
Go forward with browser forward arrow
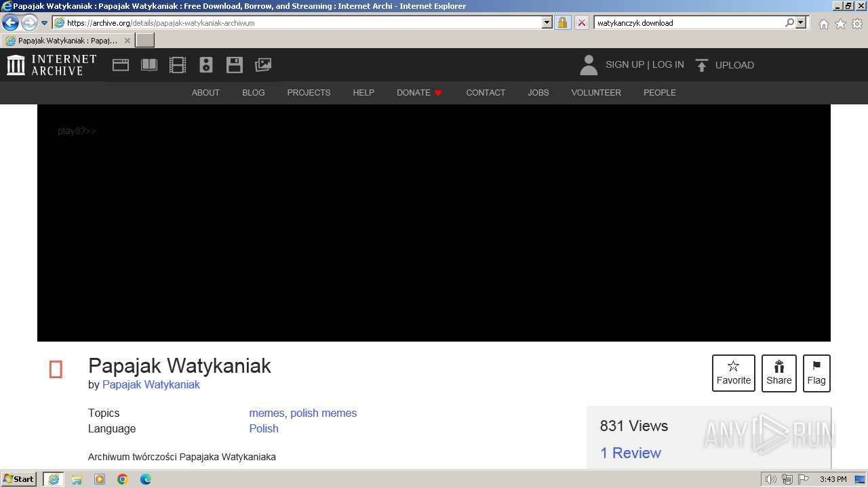(x=29, y=22)
